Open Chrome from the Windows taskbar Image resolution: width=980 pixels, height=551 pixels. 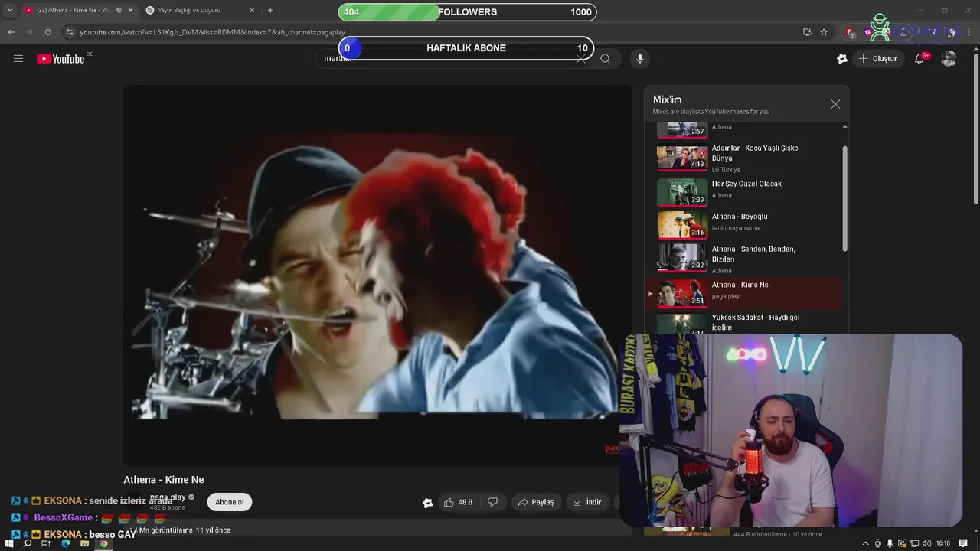coord(103,543)
